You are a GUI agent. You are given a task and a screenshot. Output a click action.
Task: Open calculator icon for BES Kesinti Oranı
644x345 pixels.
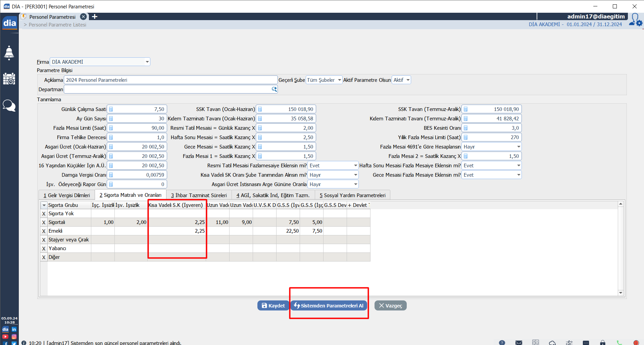(x=466, y=128)
